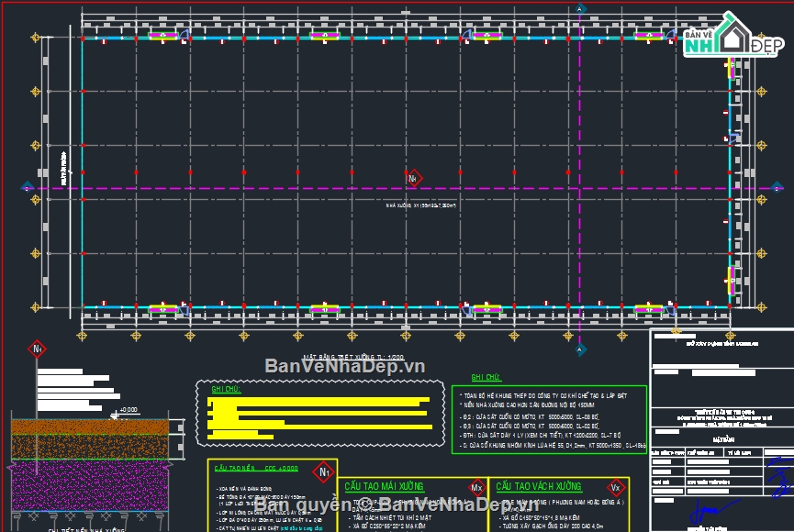Click the Vx diamond symbol beside Cấu Tạo Vách Xưởng

pyautogui.click(x=616, y=487)
